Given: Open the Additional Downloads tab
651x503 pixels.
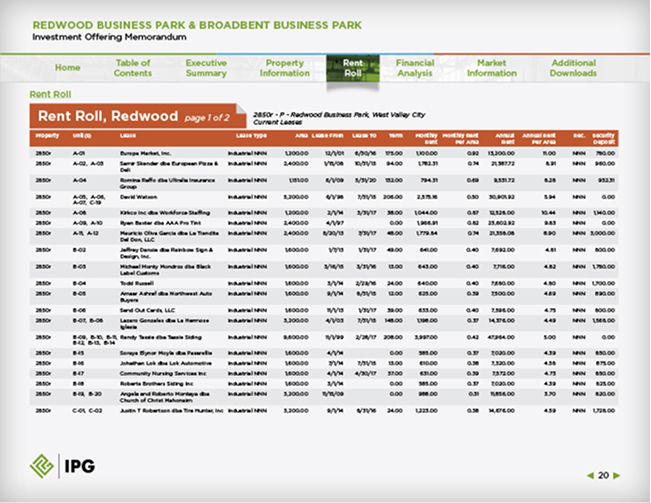Looking at the screenshot, I should pos(573,68).
